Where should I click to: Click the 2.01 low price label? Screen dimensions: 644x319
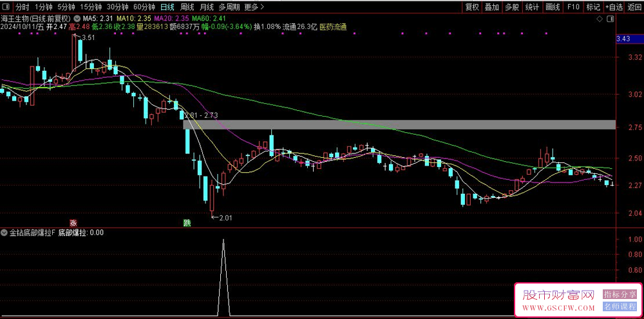(225, 218)
